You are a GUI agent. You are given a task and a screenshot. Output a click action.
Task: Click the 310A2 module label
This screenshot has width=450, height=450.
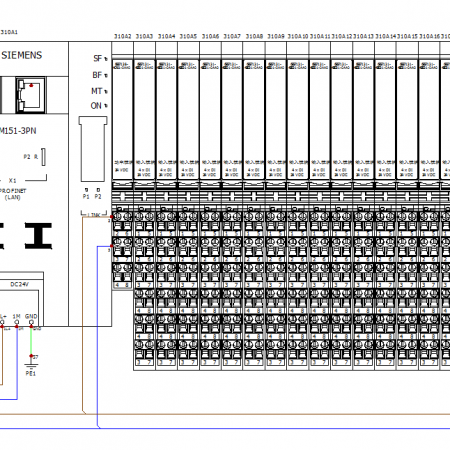point(123,36)
